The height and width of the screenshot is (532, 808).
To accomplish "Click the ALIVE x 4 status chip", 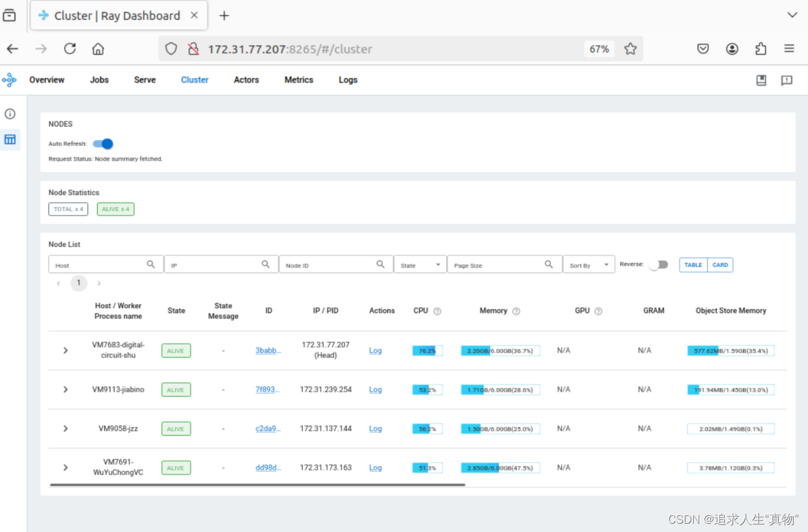I will coord(116,209).
